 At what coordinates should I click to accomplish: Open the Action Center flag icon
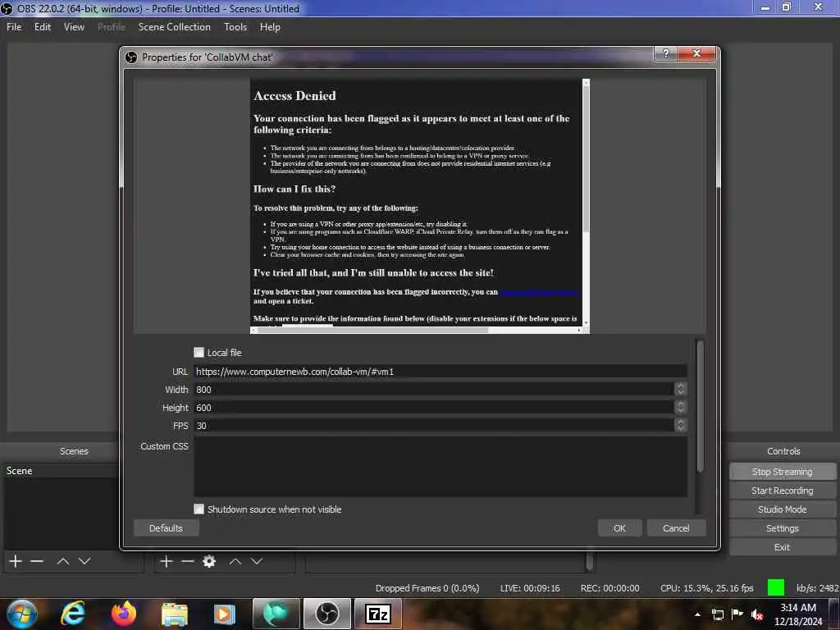tap(737, 614)
